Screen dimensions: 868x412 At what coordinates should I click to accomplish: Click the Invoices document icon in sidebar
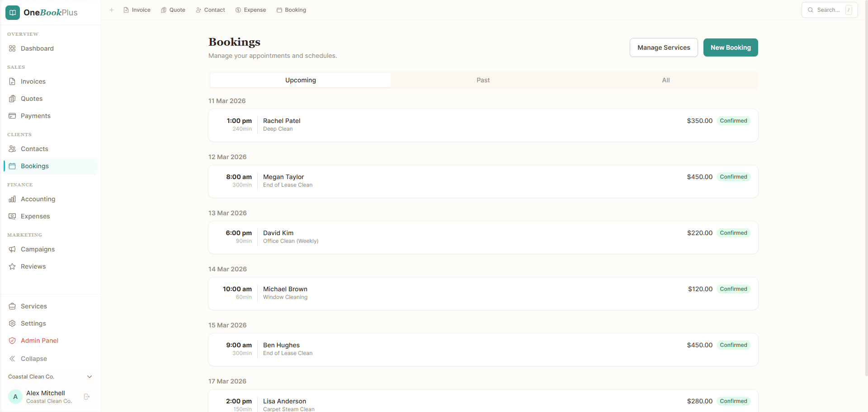(x=12, y=81)
